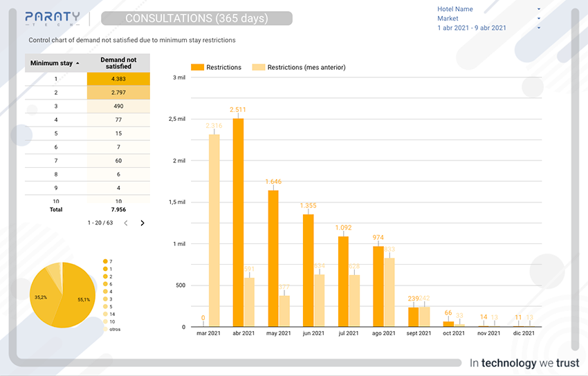Click the table cell with value 15
Image resolution: width=588 pixels, height=376 pixels.
click(118, 133)
